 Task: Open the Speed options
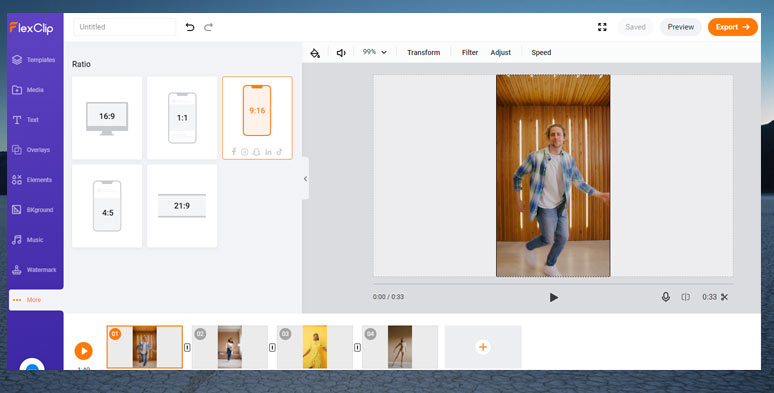point(541,52)
